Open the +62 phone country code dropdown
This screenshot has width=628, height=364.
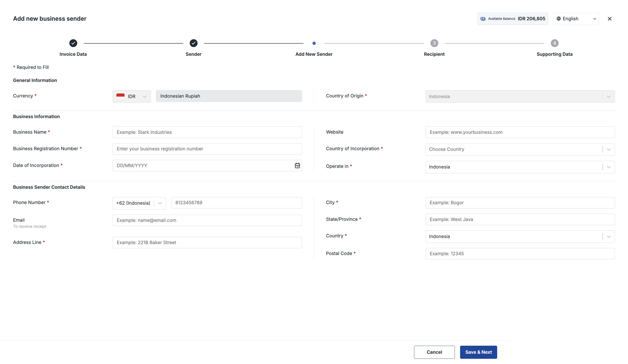click(x=160, y=203)
